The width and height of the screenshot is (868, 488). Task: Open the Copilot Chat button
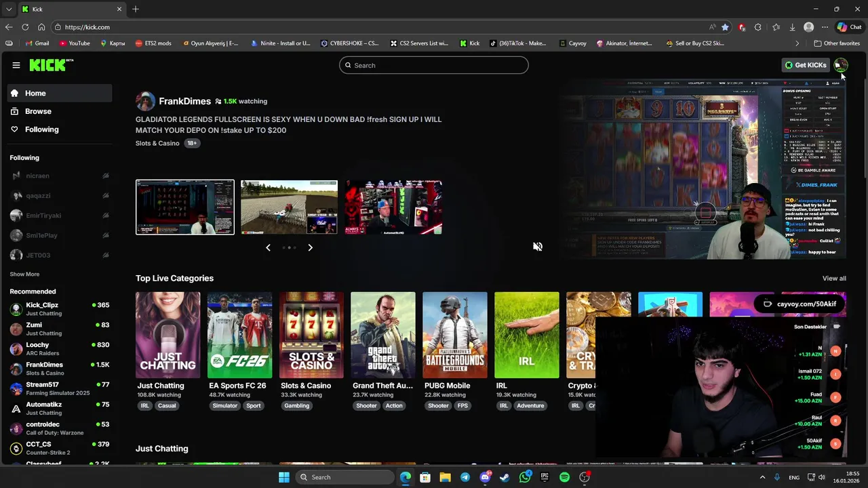(x=849, y=27)
